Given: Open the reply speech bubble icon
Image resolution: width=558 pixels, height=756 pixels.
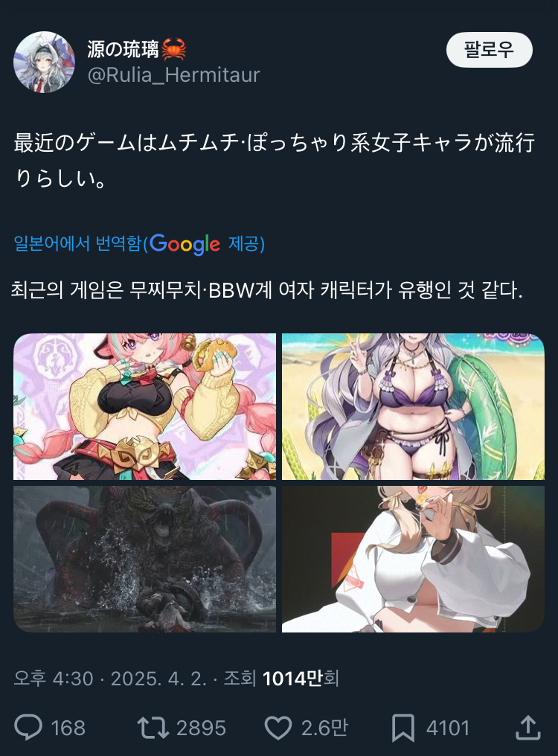Looking at the screenshot, I should (x=28, y=727).
